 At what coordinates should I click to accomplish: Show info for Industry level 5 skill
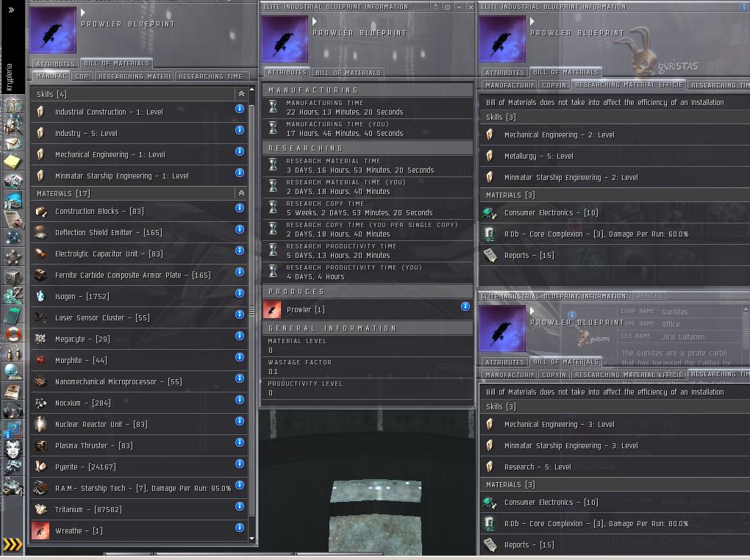coord(240,130)
